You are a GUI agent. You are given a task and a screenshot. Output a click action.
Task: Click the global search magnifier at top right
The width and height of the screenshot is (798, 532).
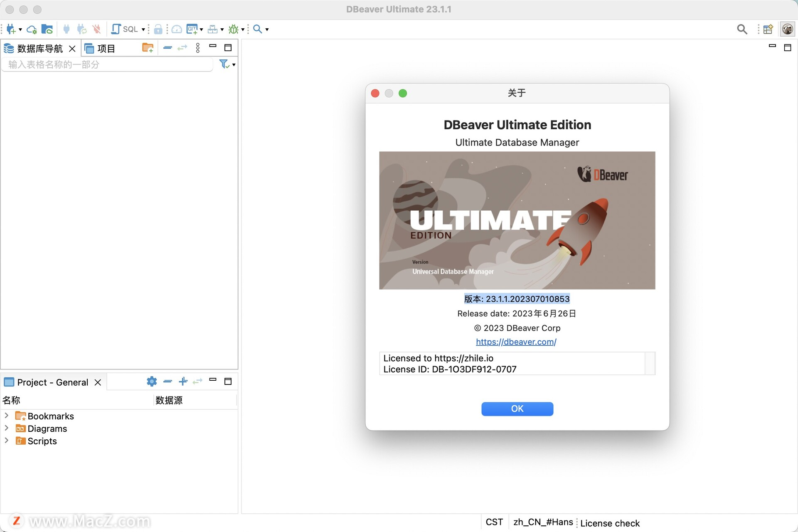[742, 29]
